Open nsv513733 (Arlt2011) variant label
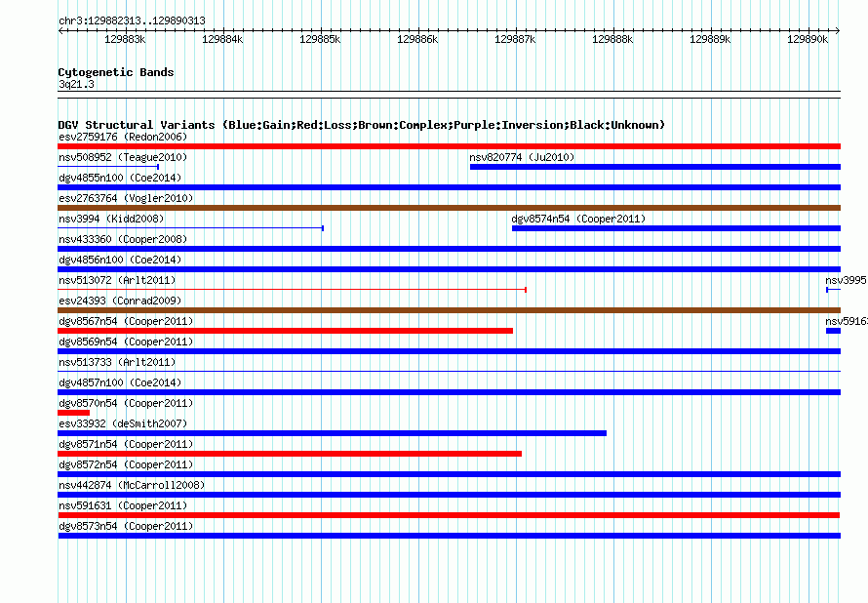The width and height of the screenshot is (868, 603). [117, 362]
